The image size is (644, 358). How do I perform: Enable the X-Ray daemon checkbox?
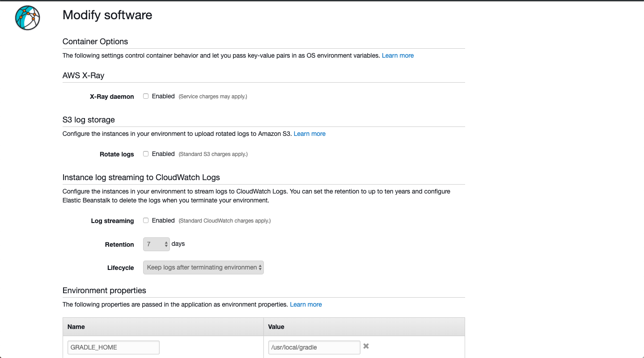pos(145,96)
